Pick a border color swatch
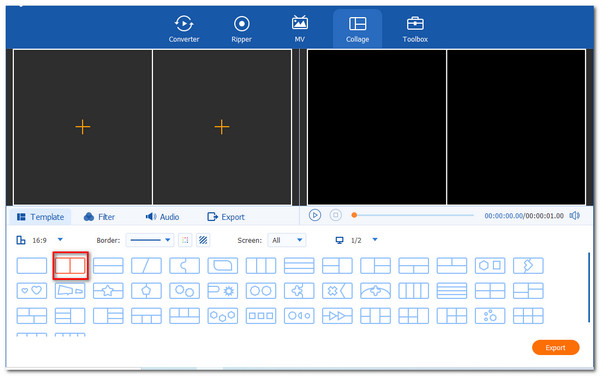 [x=185, y=240]
